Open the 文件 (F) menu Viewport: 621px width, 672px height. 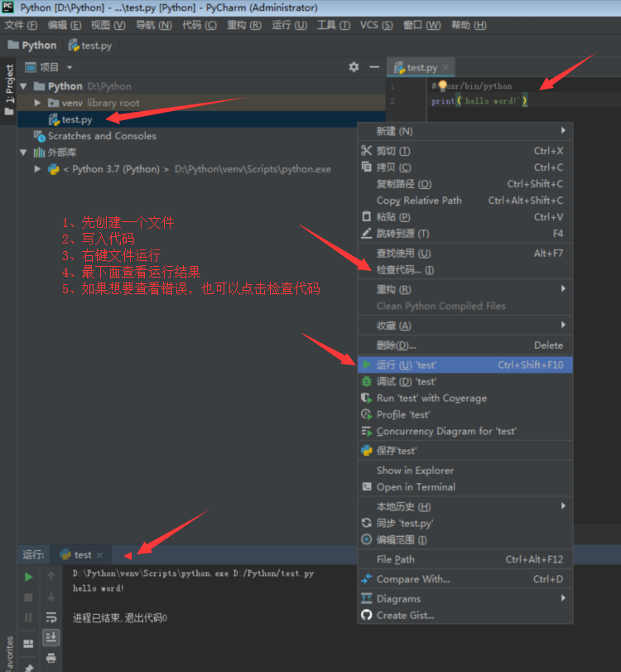click(21, 26)
